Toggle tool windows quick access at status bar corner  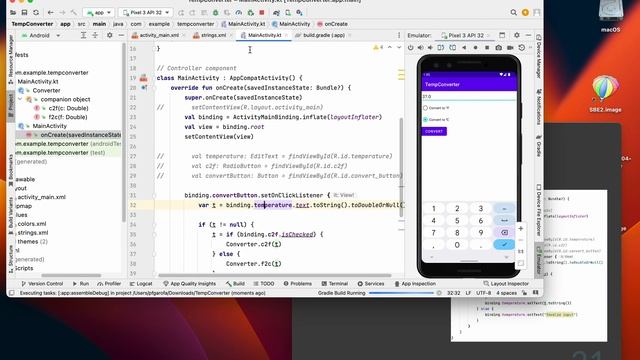(12, 293)
